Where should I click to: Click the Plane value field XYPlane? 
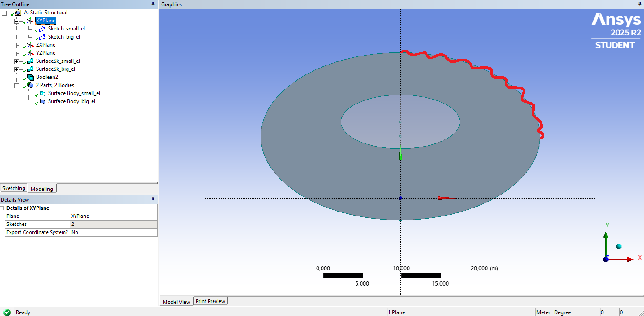[x=113, y=216]
